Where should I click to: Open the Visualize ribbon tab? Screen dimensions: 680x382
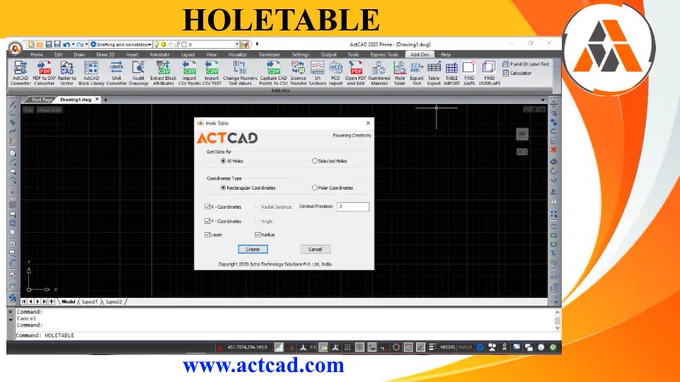237,55
